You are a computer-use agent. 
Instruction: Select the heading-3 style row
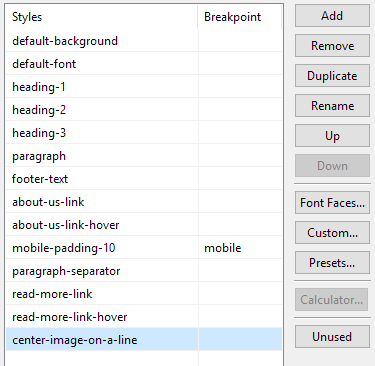(144, 133)
